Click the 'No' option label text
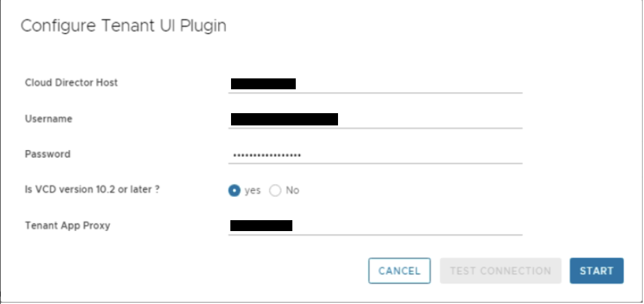Image resolution: width=644 pixels, height=304 pixels. click(x=292, y=191)
